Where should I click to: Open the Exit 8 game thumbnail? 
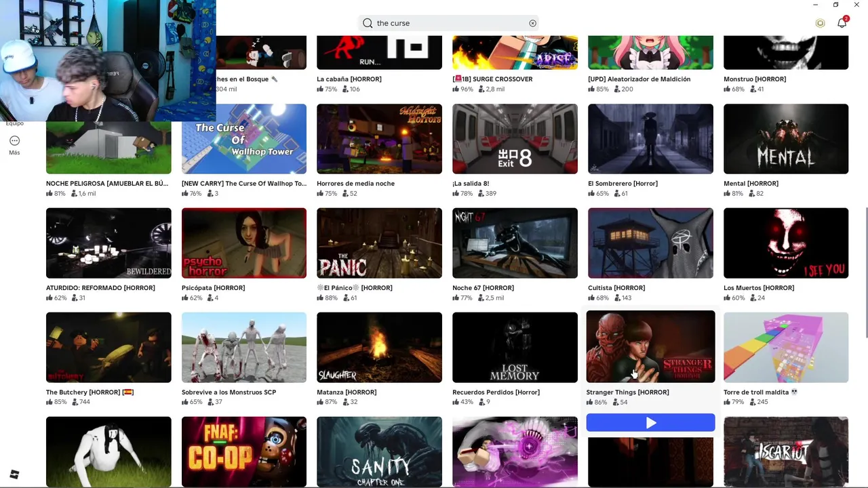pos(515,139)
